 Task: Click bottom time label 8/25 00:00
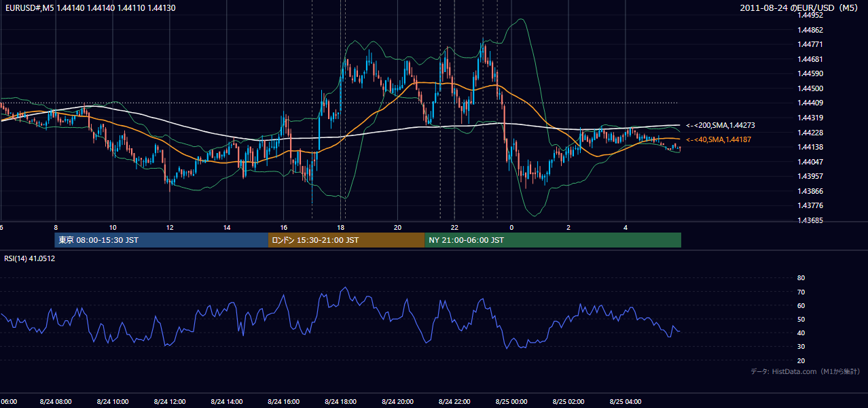point(512,402)
